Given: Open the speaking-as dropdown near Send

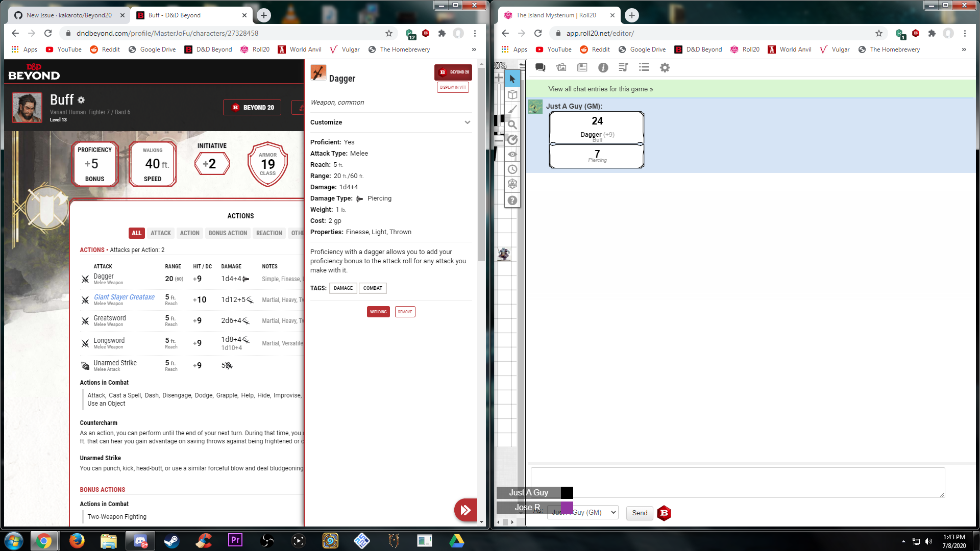Looking at the screenshot, I should (582, 512).
